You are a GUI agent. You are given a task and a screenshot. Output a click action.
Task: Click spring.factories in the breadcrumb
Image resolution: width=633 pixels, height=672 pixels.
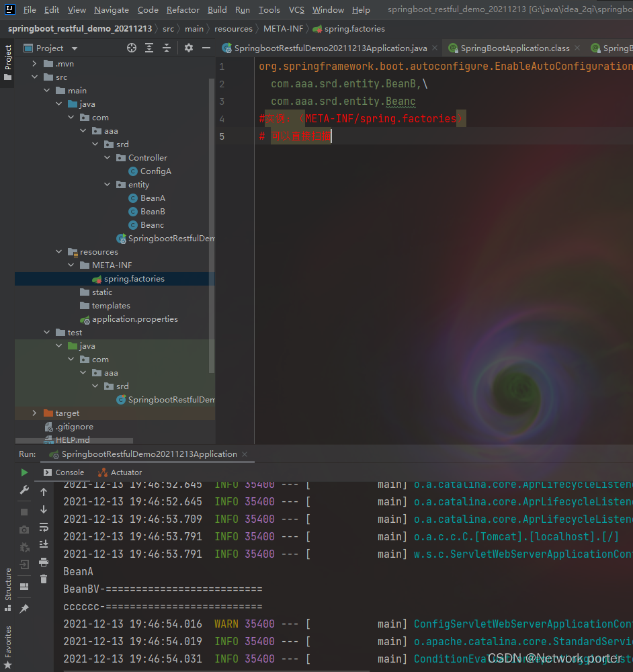tap(349, 29)
